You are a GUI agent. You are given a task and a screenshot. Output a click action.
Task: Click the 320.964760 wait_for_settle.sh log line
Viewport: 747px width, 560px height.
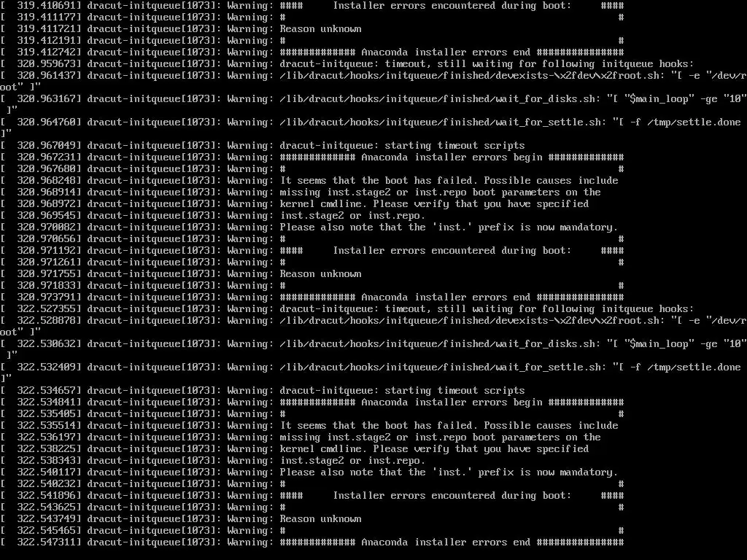tap(371, 128)
